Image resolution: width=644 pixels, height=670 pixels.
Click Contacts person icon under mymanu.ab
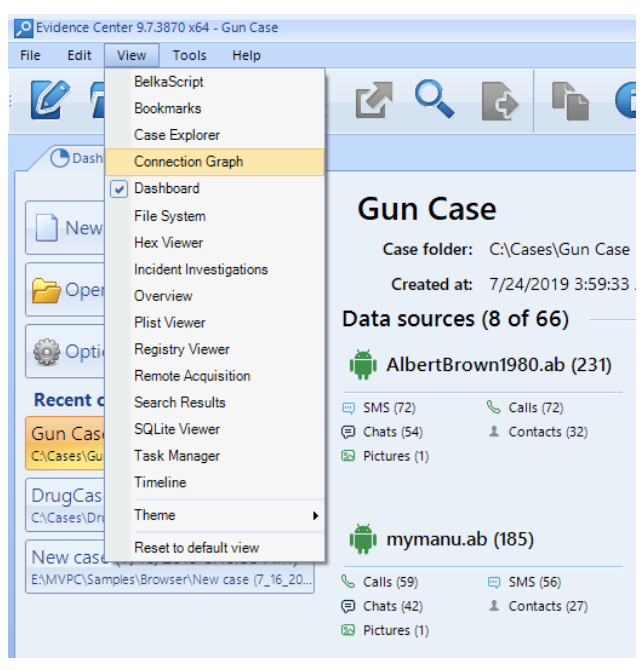(x=494, y=605)
